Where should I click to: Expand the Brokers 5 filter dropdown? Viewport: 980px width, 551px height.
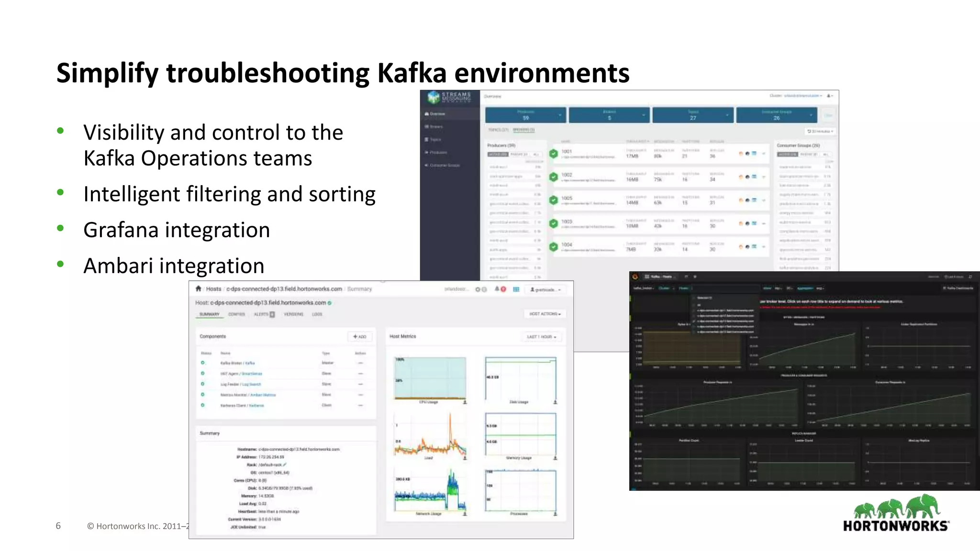609,115
